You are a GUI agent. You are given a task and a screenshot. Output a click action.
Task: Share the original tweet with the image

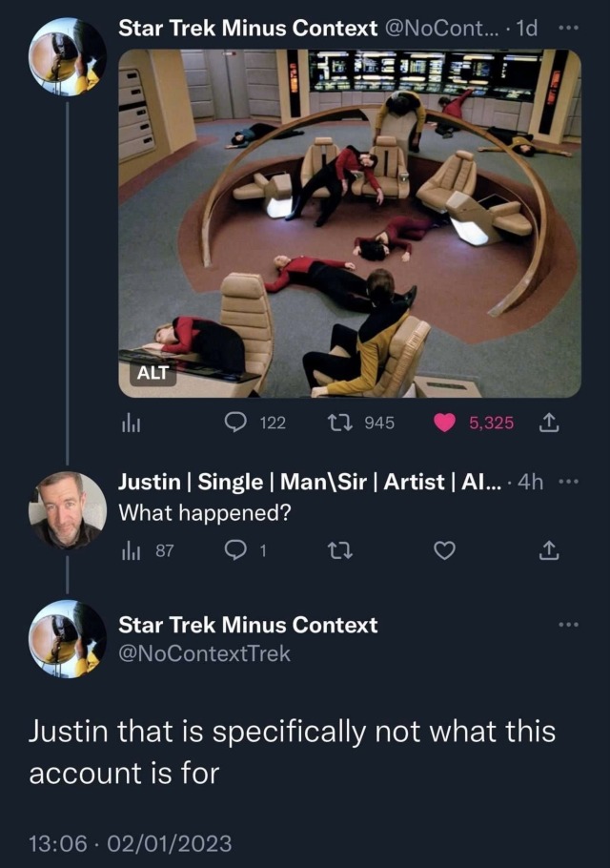[x=550, y=423]
